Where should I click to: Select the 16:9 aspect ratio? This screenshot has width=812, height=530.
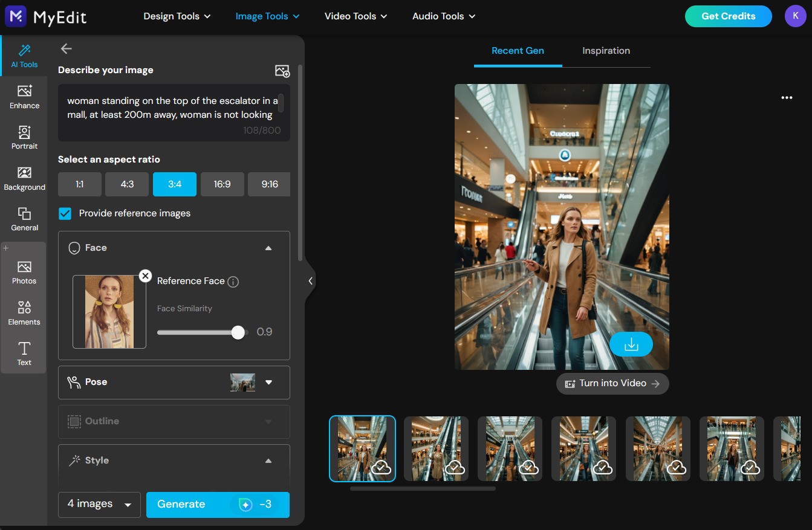tap(222, 184)
